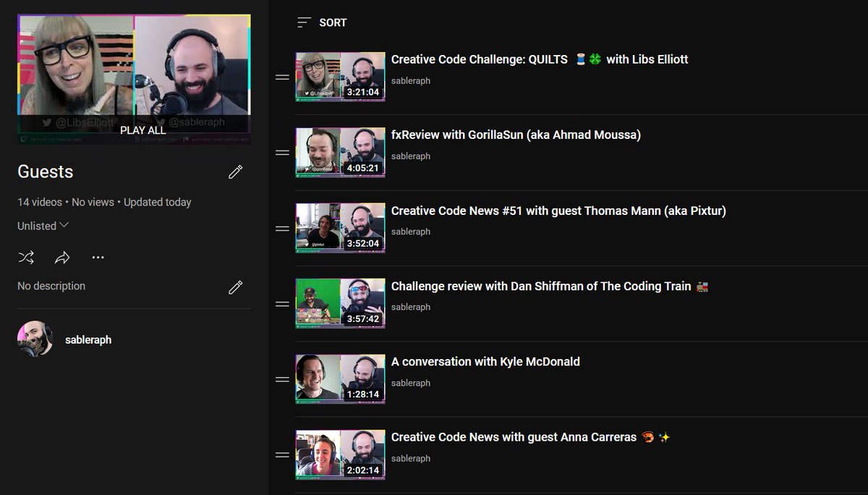Grab drag handle for fxReview with GorillaSun
This screenshot has height=495, width=868.
coord(282,153)
